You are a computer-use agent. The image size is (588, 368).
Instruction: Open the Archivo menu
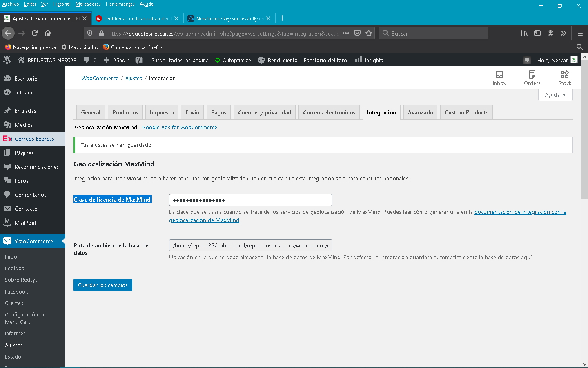[11, 4]
